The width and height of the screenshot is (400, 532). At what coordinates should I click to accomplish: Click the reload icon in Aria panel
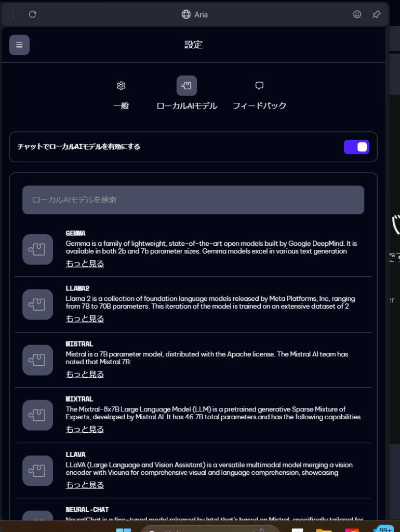[x=33, y=14]
